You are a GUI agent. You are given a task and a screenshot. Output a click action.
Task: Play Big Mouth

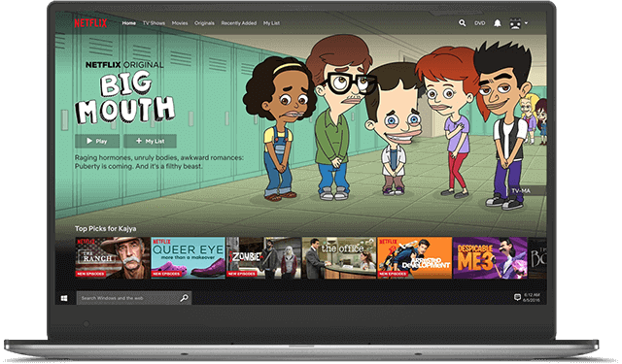pos(97,141)
